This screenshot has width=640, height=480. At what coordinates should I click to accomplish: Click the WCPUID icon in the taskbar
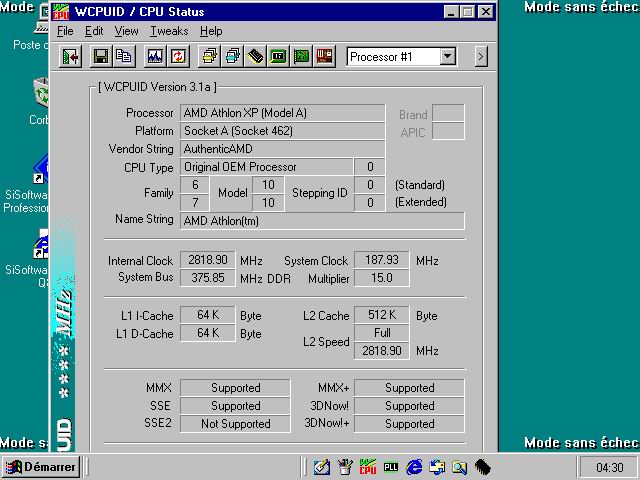click(368, 467)
